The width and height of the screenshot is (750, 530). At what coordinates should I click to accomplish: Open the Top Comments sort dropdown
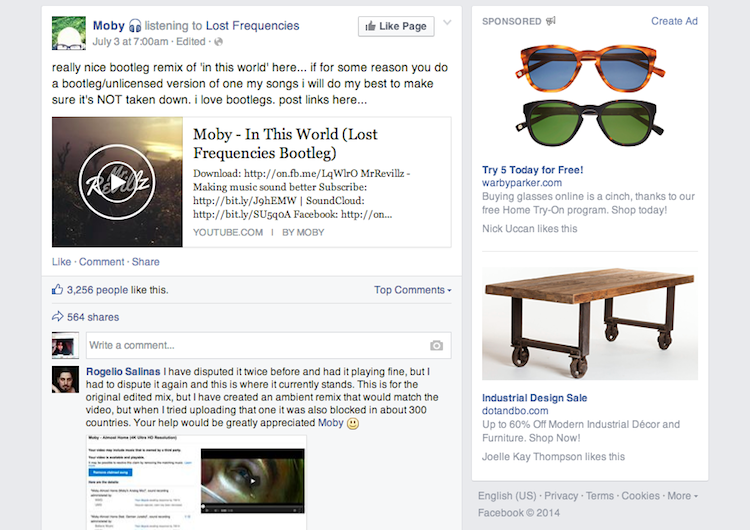point(412,290)
